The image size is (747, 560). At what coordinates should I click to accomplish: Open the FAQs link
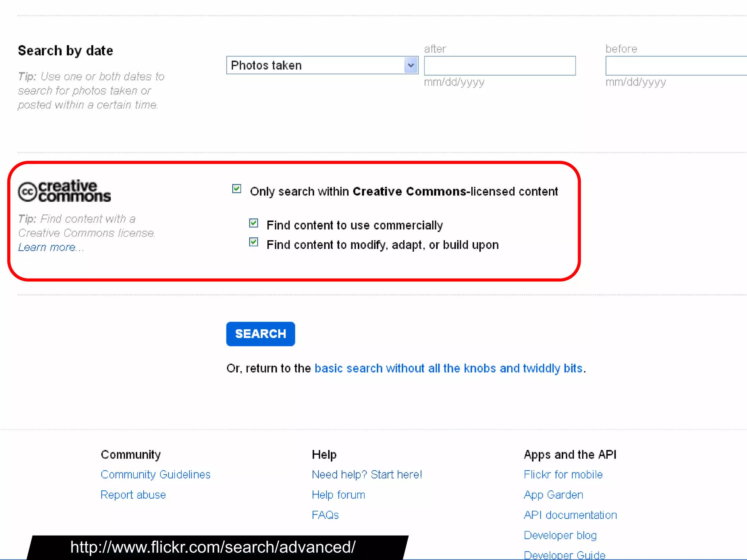point(325,515)
